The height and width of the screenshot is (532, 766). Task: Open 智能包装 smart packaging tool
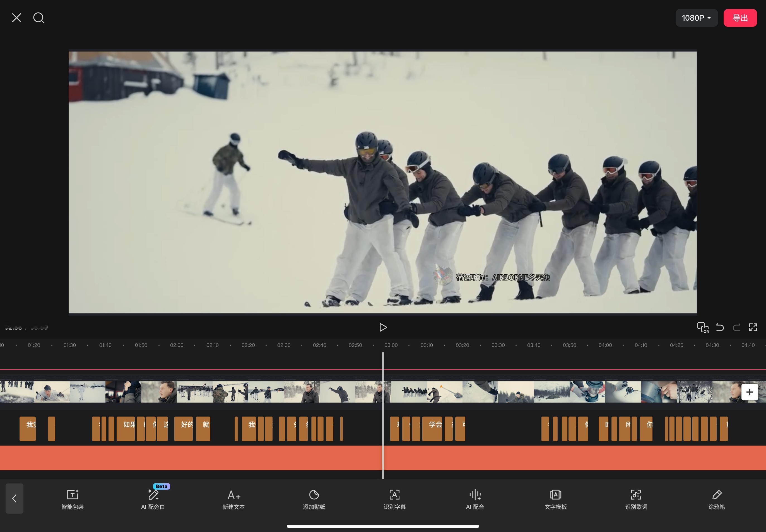pos(72,499)
